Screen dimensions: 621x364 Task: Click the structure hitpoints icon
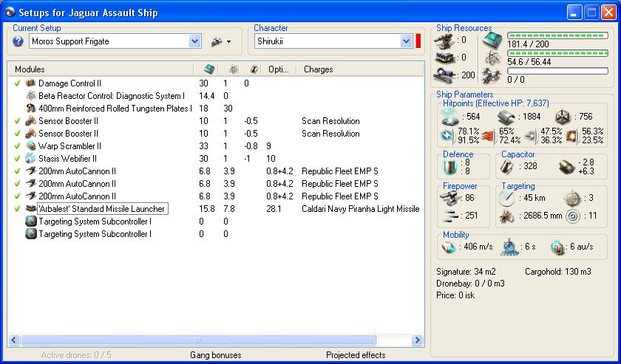click(x=563, y=117)
